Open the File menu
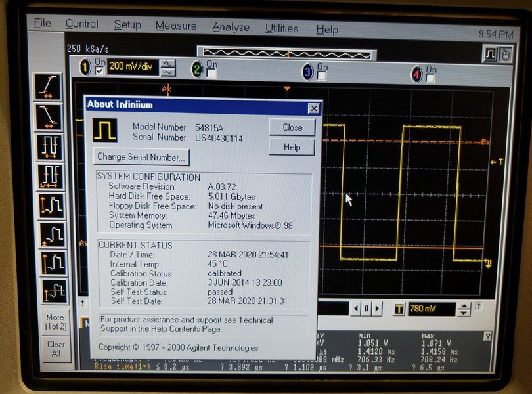Viewport: 532px width, 394px height. tap(43, 23)
